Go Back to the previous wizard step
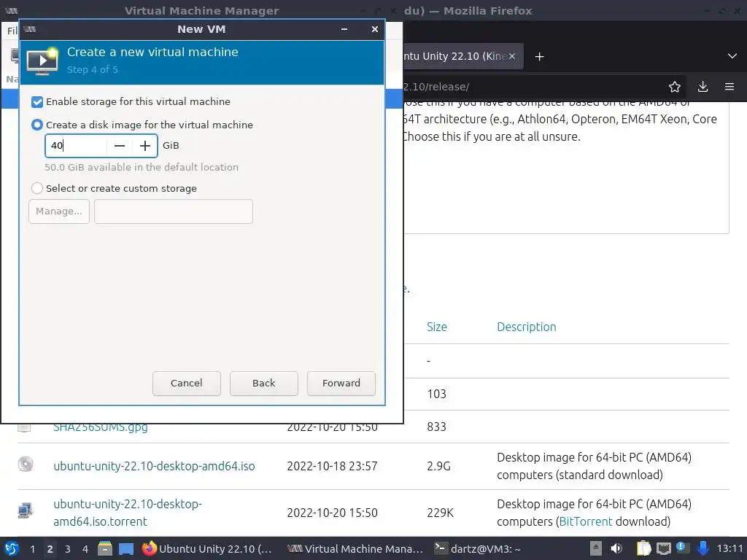The height and width of the screenshot is (560, 747). click(264, 383)
